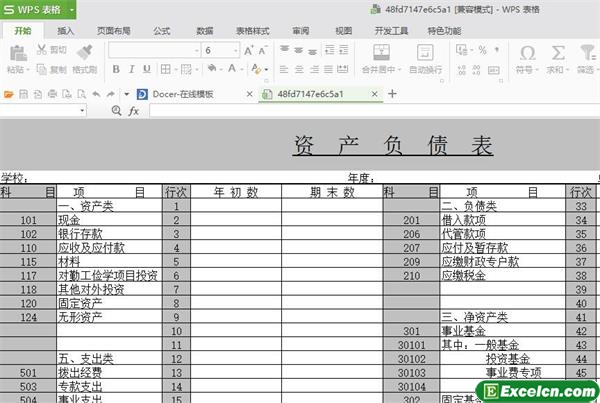Select the Format Painter (格式刷) brush

click(84, 53)
